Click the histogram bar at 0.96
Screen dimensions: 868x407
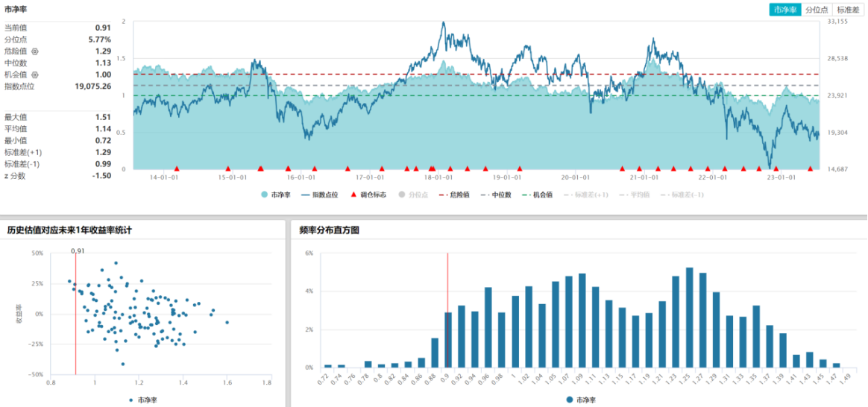488,327
